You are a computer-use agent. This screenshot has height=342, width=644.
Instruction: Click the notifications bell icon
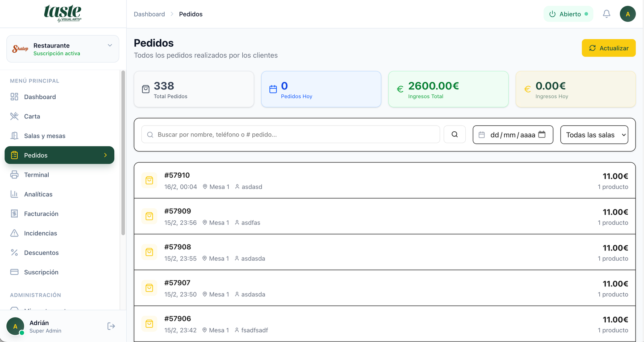point(606,14)
